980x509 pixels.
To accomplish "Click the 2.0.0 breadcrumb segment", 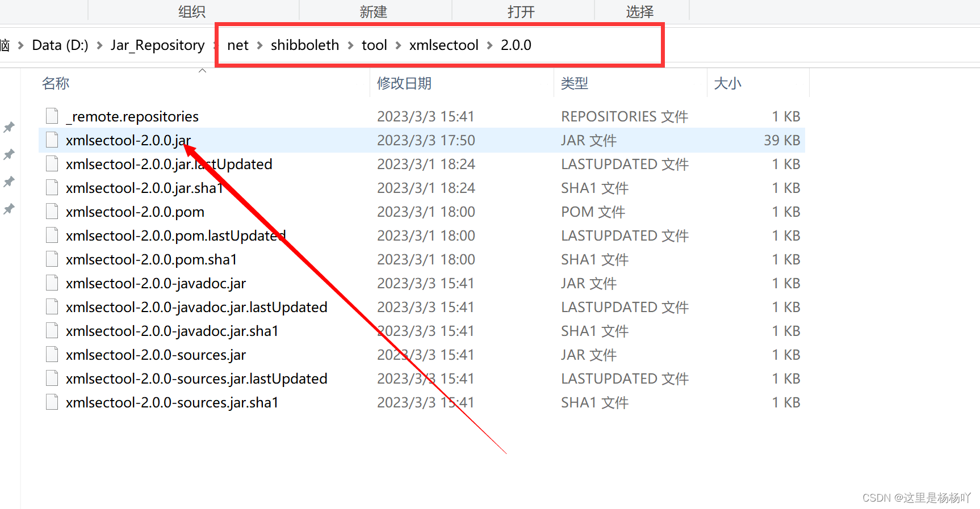I will (x=516, y=45).
